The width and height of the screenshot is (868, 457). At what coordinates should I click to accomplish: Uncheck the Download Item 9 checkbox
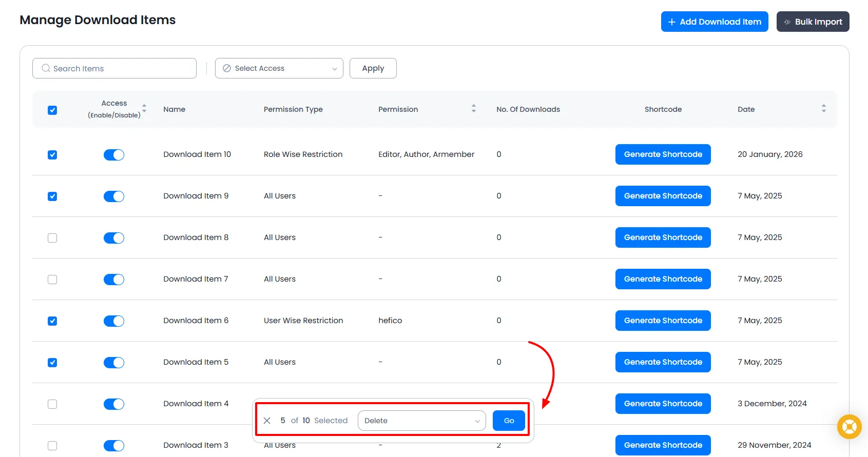pyautogui.click(x=52, y=196)
